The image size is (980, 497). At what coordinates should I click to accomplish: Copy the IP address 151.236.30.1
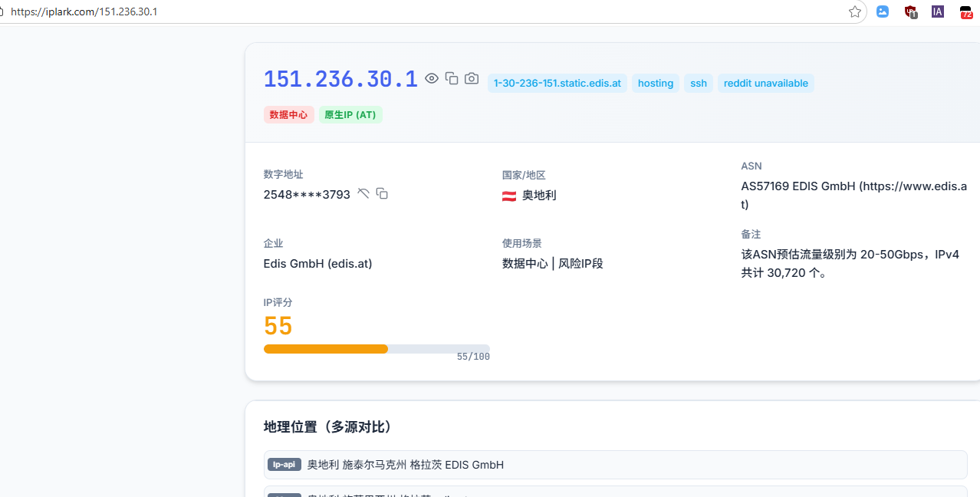(452, 78)
